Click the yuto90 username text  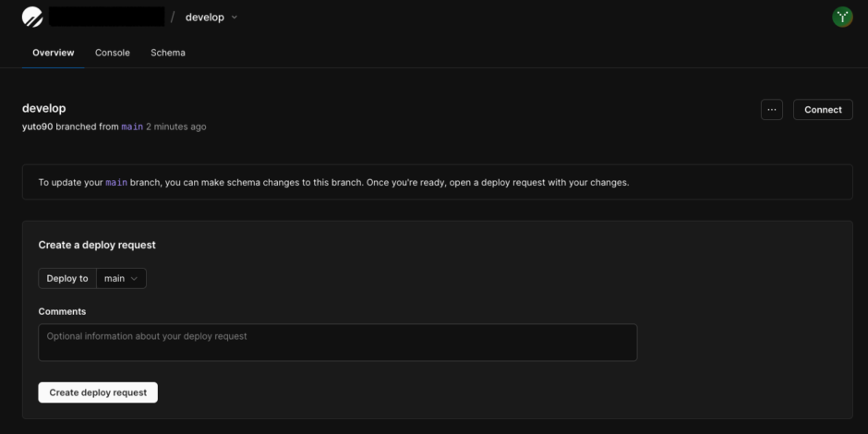[37, 127]
